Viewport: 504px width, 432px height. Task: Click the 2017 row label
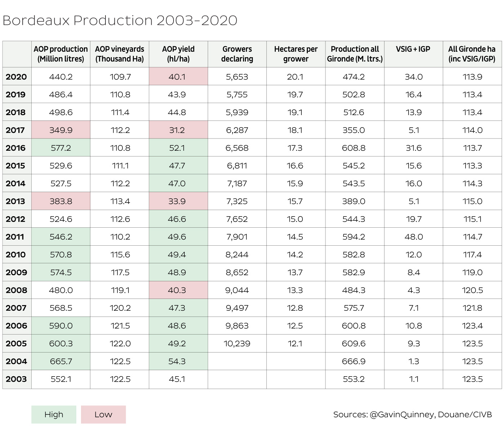15,130
